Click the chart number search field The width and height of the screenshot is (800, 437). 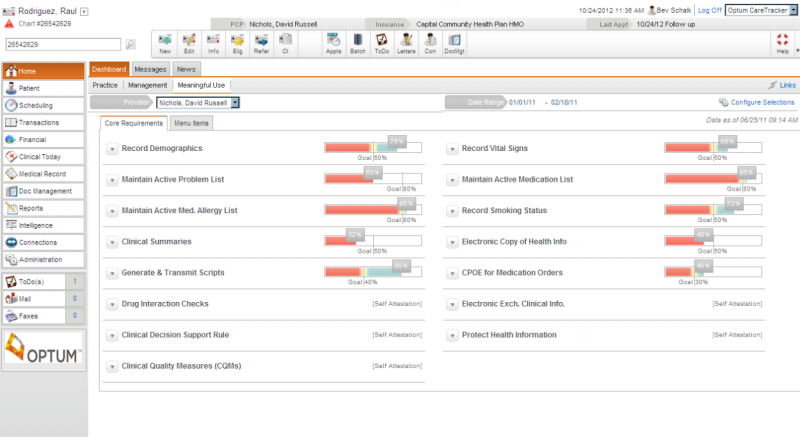click(63, 44)
